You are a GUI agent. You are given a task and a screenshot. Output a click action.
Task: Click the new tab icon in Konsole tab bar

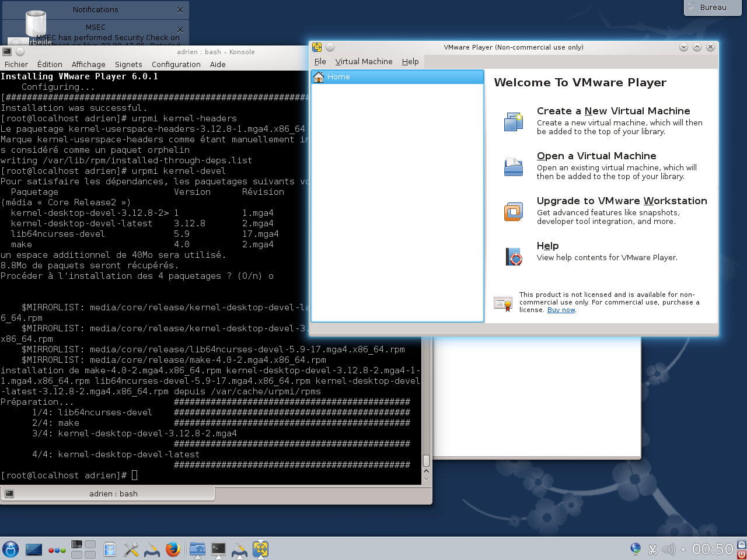click(x=9, y=494)
